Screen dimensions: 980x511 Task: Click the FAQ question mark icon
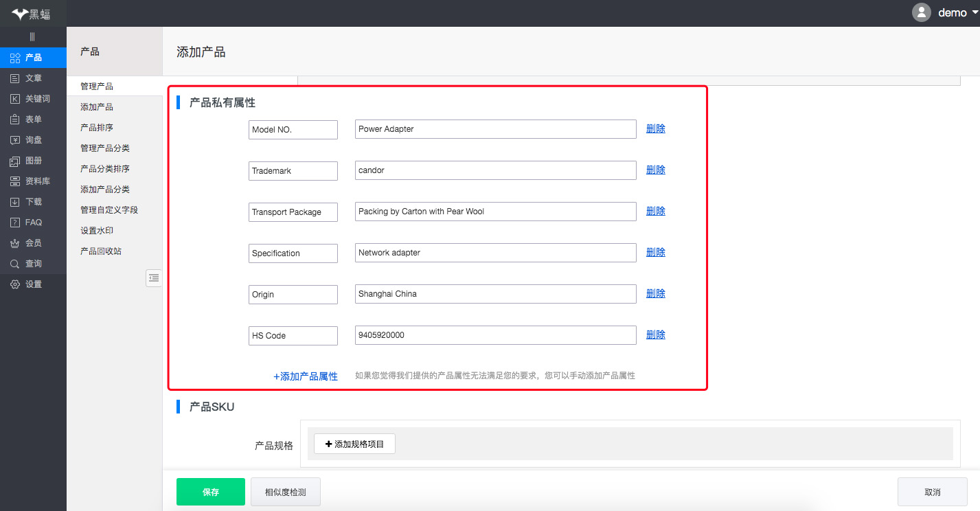pyautogui.click(x=15, y=223)
